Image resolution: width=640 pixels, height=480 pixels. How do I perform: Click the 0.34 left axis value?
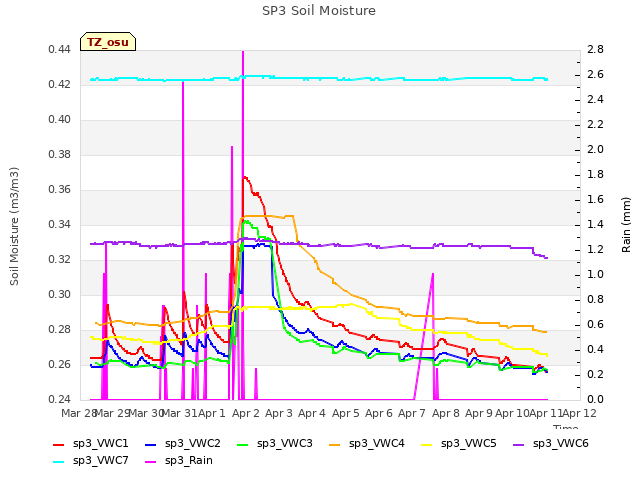pyautogui.click(x=60, y=224)
